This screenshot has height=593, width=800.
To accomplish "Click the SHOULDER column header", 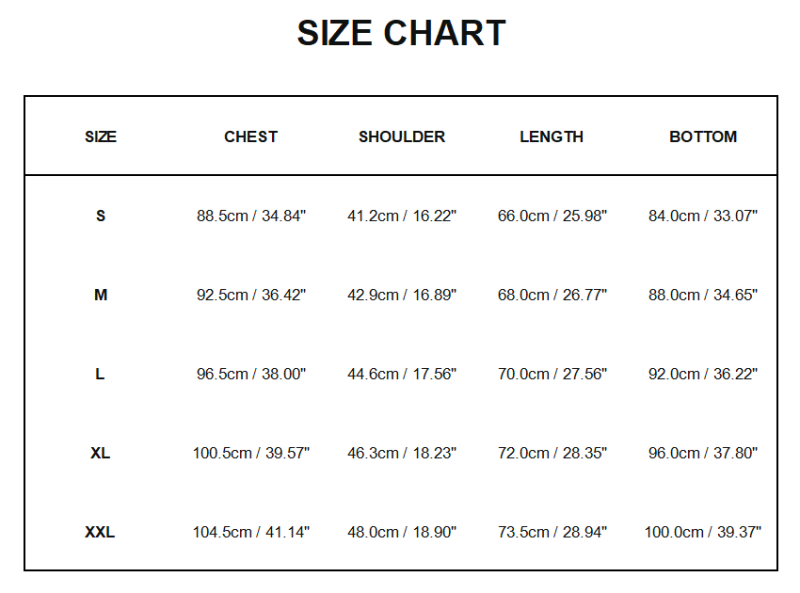I will tap(402, 137).
